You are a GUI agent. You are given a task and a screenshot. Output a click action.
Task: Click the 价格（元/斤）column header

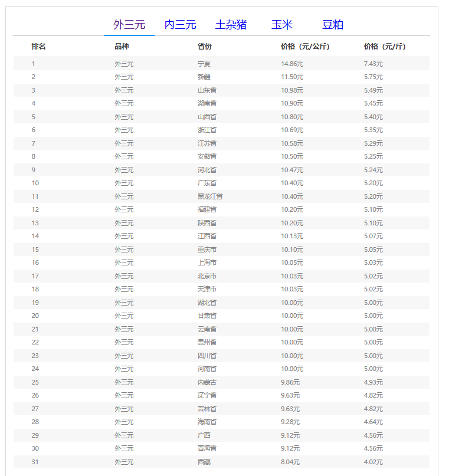click(385, 47)
